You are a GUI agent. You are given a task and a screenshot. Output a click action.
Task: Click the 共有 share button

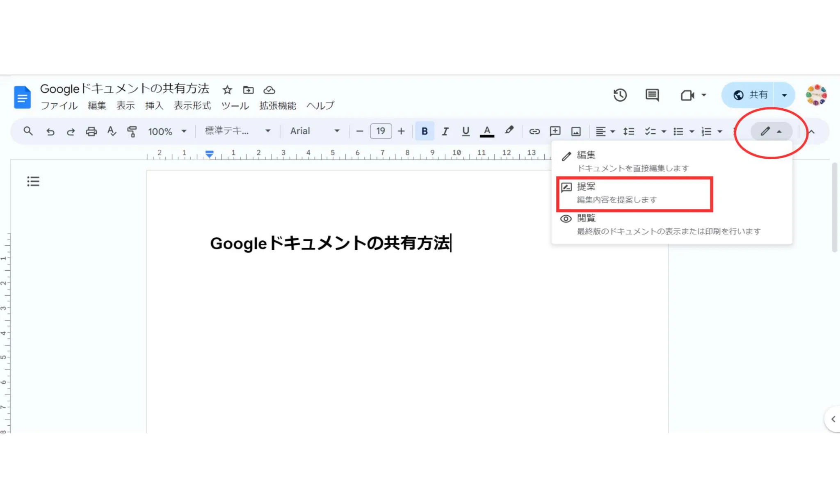tap(748, 95)
